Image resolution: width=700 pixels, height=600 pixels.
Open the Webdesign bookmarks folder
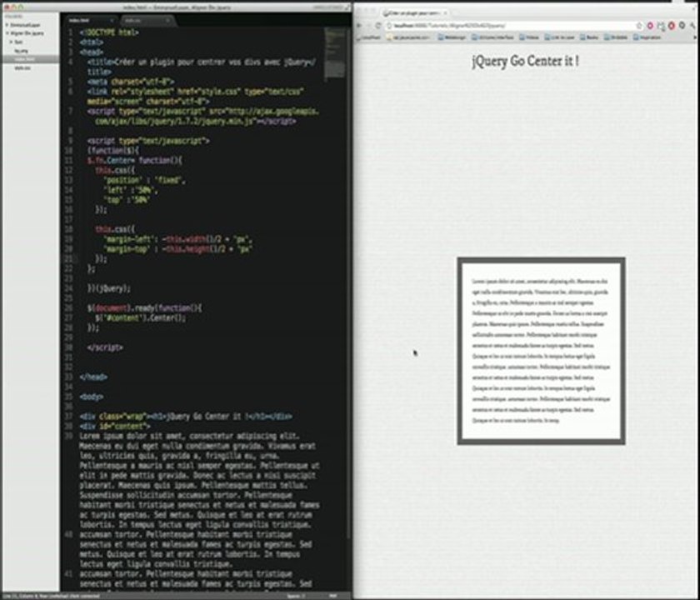click(452, 37)
